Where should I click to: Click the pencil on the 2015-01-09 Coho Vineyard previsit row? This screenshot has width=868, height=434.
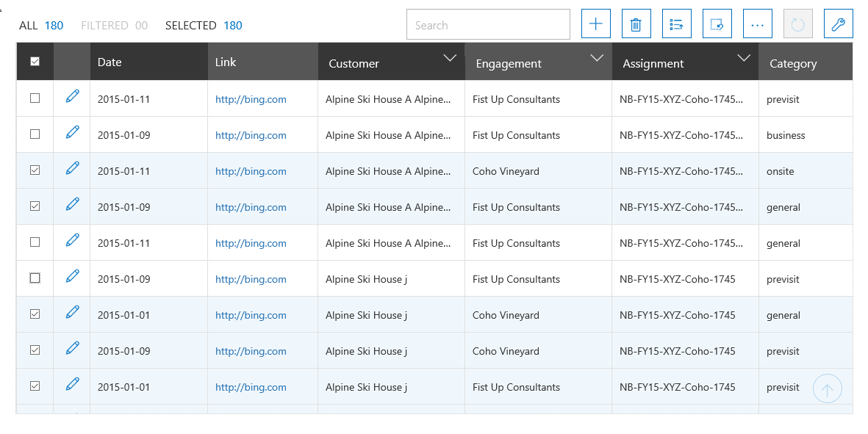72,348
